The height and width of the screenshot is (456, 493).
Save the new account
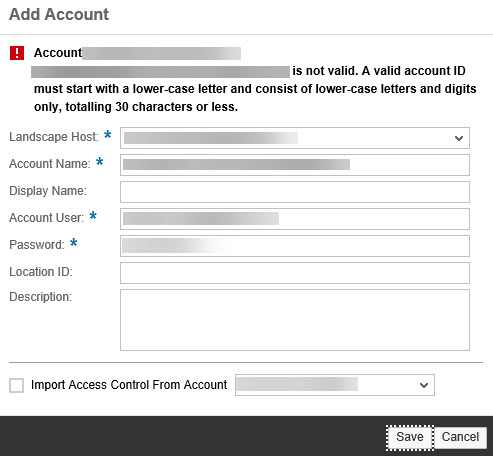pos(410,437)
